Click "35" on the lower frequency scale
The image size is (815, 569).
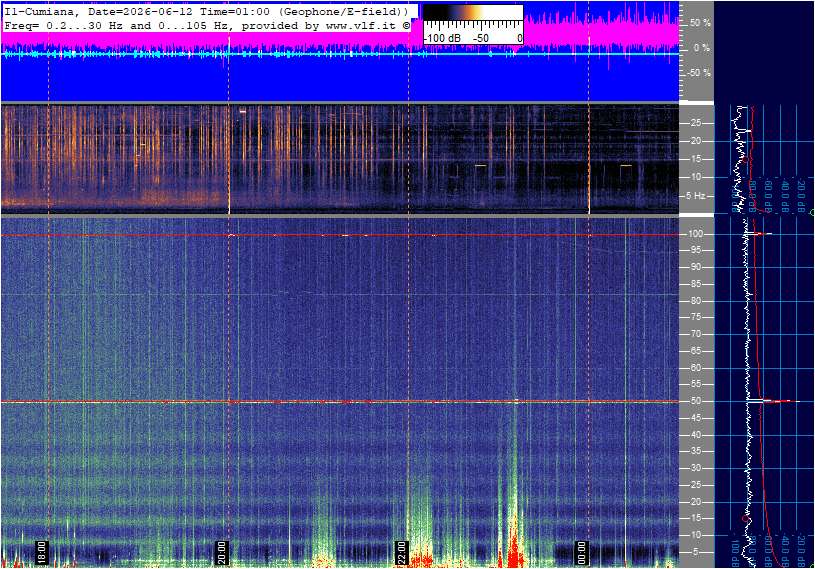pyautogui.click(x=695, y=452)
